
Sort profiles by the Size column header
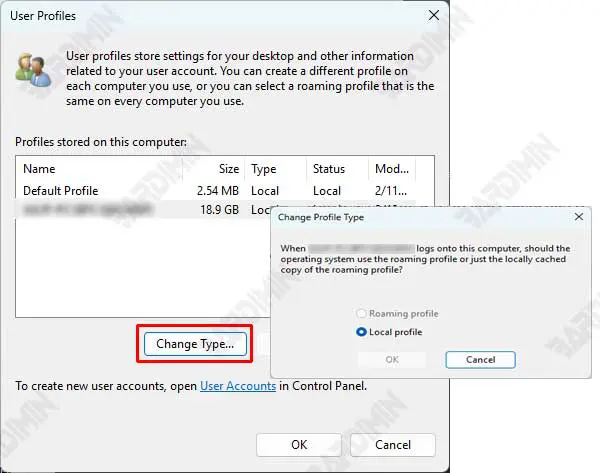point(214,169)
